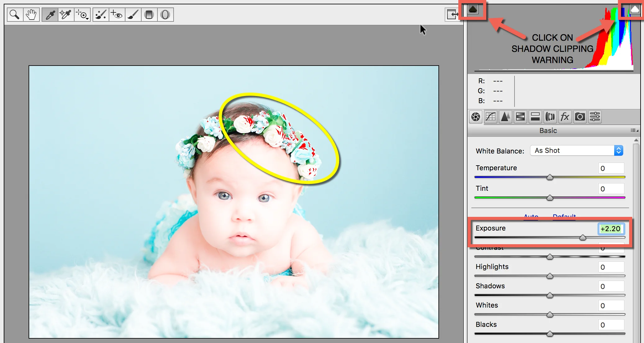This screenshot has height=343, width=644.
Task: Open the White Balance As Shot dropdown
Action: 576,150
